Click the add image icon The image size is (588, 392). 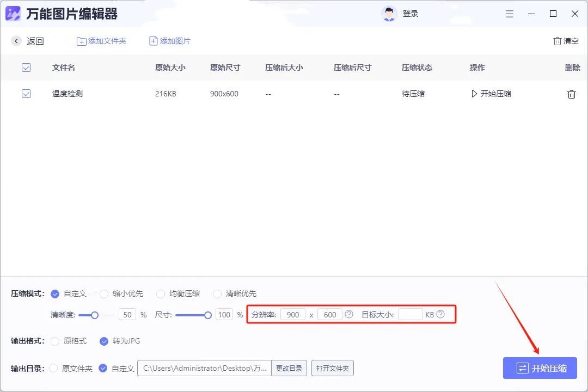154,41
